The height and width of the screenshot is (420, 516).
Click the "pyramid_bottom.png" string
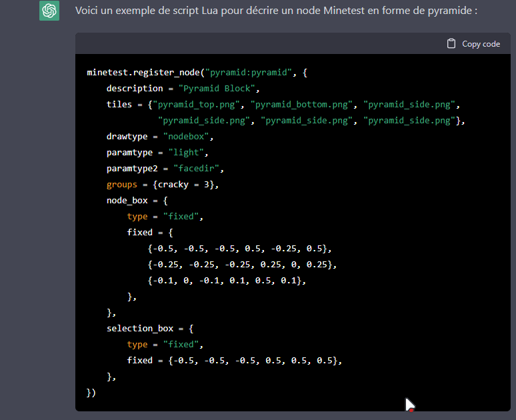pyautogui.click(x=301, y=105)
